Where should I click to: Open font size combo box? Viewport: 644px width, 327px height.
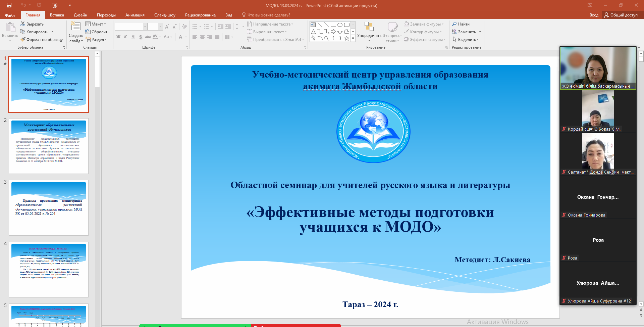pos(155,27)
